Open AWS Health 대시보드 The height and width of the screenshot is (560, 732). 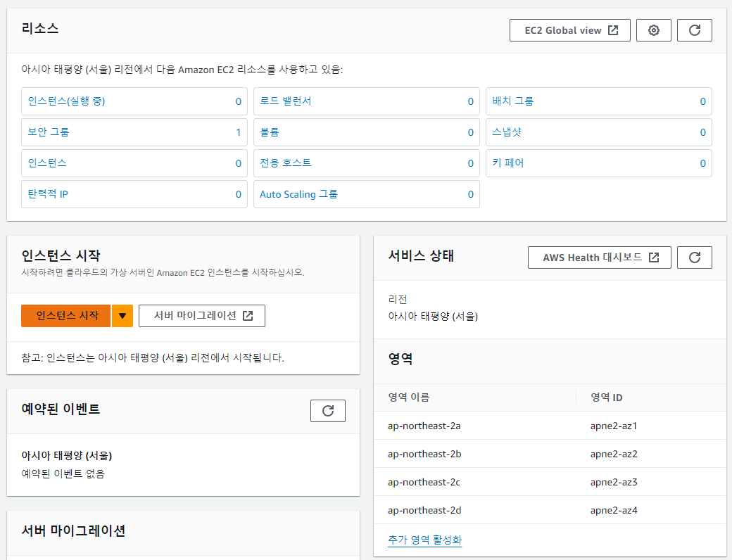coord(600,257)
